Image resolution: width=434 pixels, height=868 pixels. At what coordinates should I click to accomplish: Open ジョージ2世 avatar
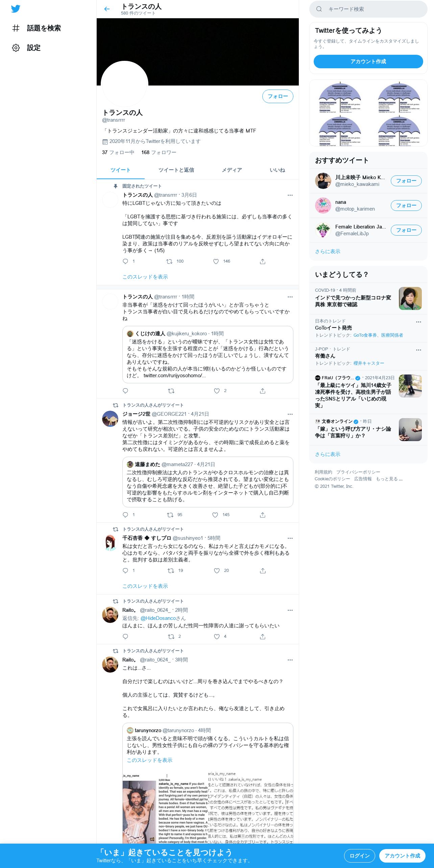tap(110, 419)
